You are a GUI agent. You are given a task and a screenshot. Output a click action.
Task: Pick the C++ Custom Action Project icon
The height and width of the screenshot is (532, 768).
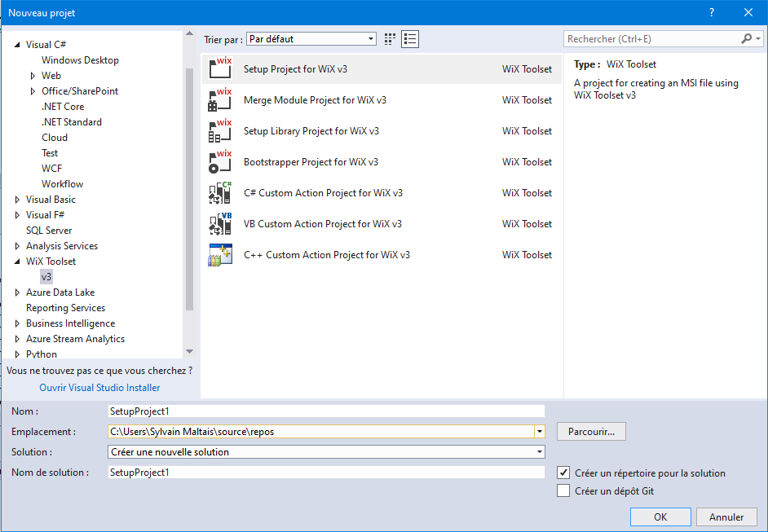click(x=220, y=255)
